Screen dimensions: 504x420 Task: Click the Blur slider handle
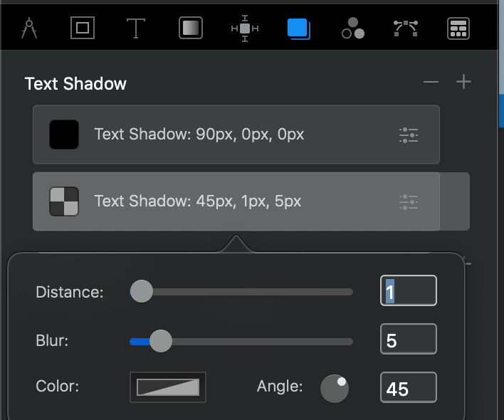coord(161,341)
